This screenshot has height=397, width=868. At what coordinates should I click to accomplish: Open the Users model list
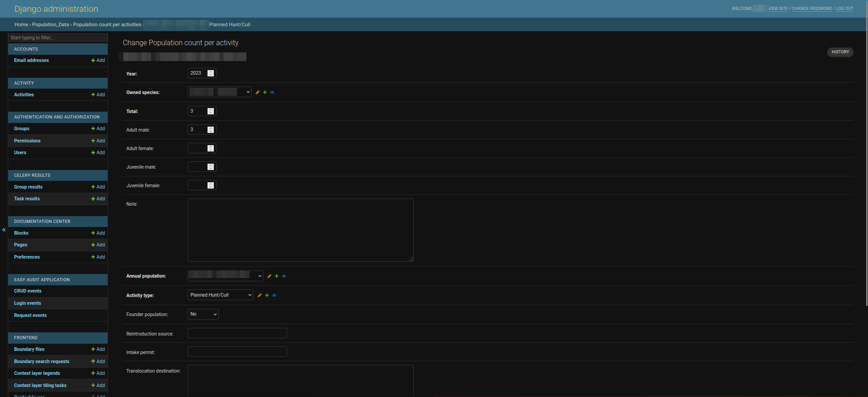coord(20,153)
